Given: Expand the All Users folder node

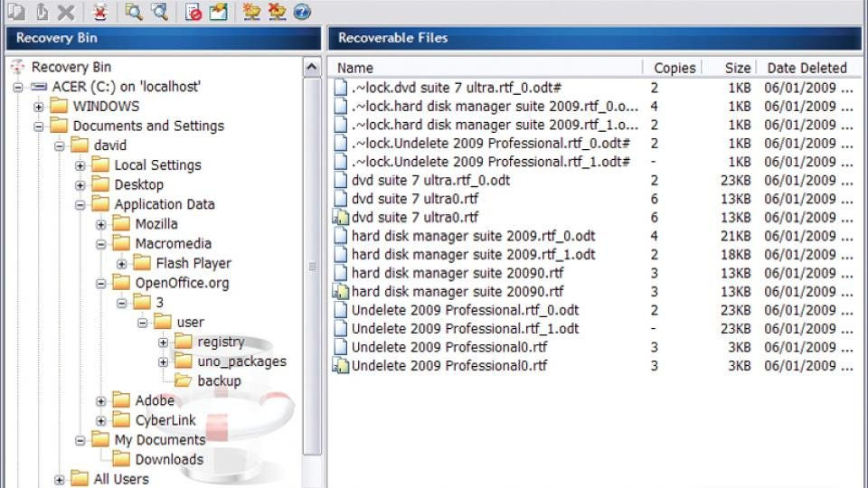Looking at the screenshot, I should point(60,480).
